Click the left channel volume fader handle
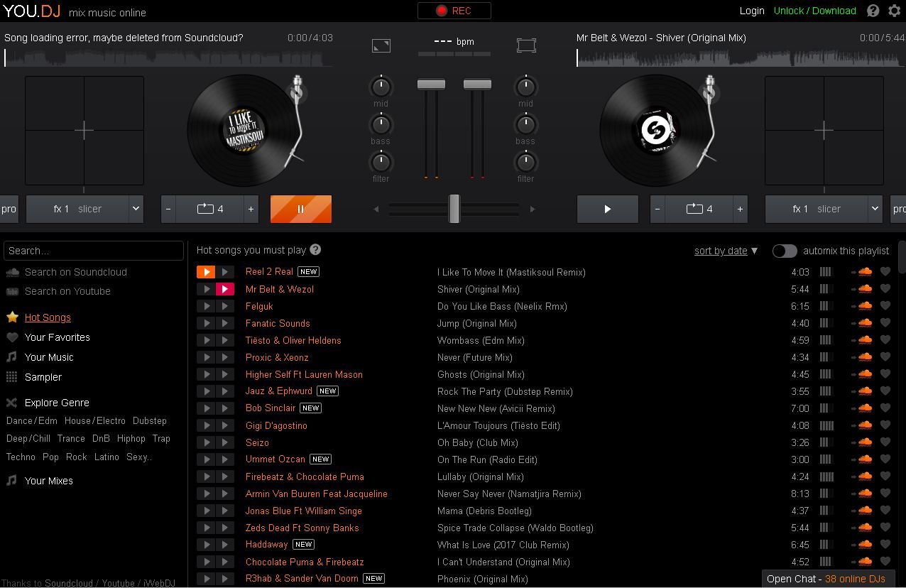 pos(431,85)
